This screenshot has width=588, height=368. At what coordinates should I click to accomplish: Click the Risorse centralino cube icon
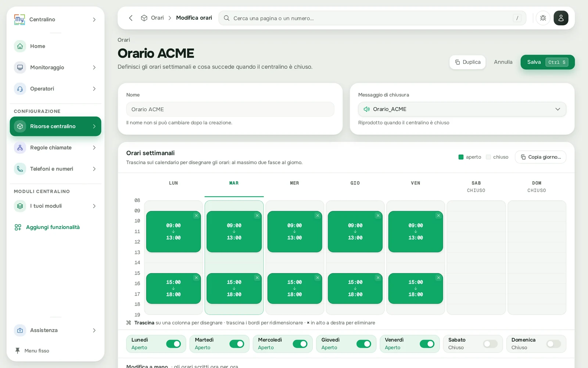20,126
